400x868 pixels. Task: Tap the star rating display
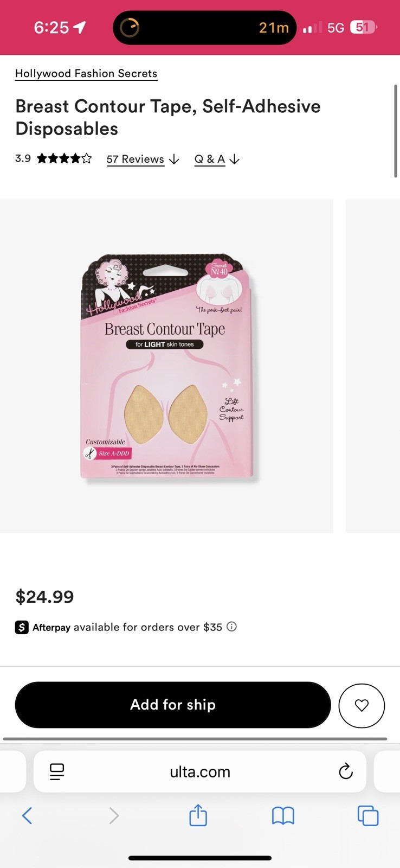pos(64,159)
